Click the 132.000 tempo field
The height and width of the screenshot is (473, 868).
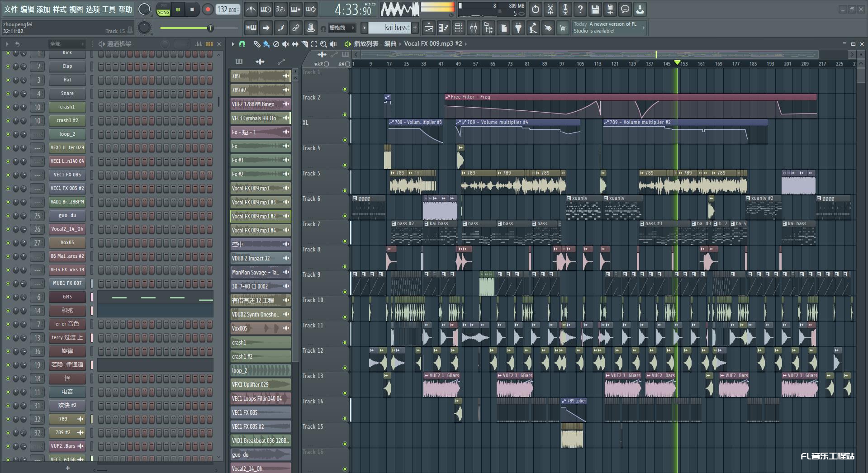(228, 9)
